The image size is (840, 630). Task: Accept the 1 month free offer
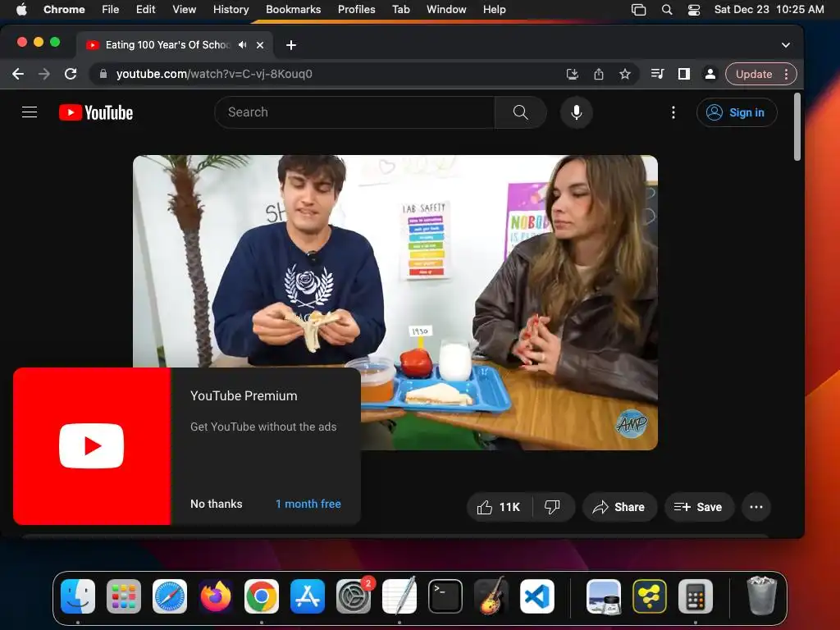click(308, 504)
